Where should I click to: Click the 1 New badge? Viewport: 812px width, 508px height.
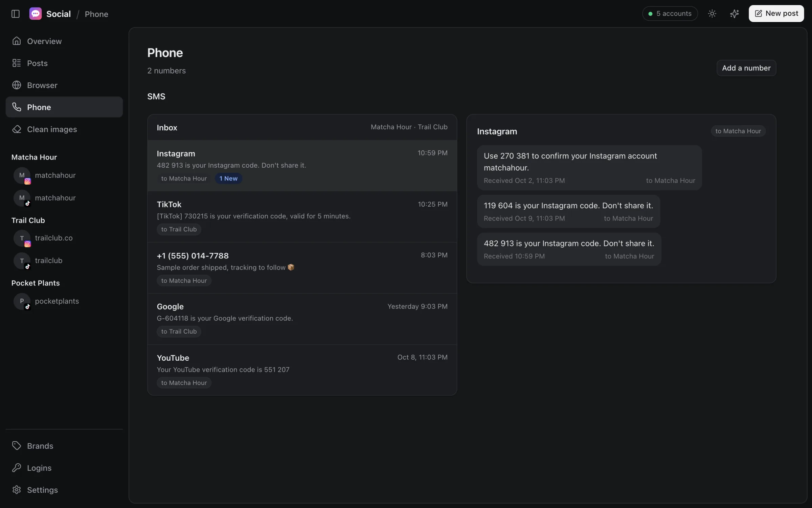pos(228,178)
